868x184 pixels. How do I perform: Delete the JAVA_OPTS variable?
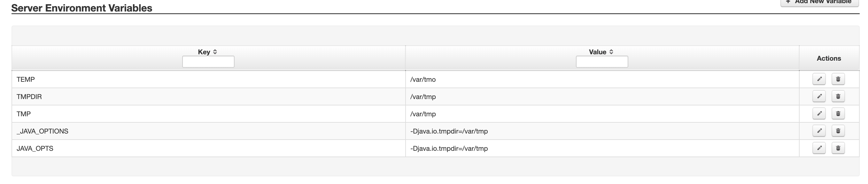(x=838, y=148)
